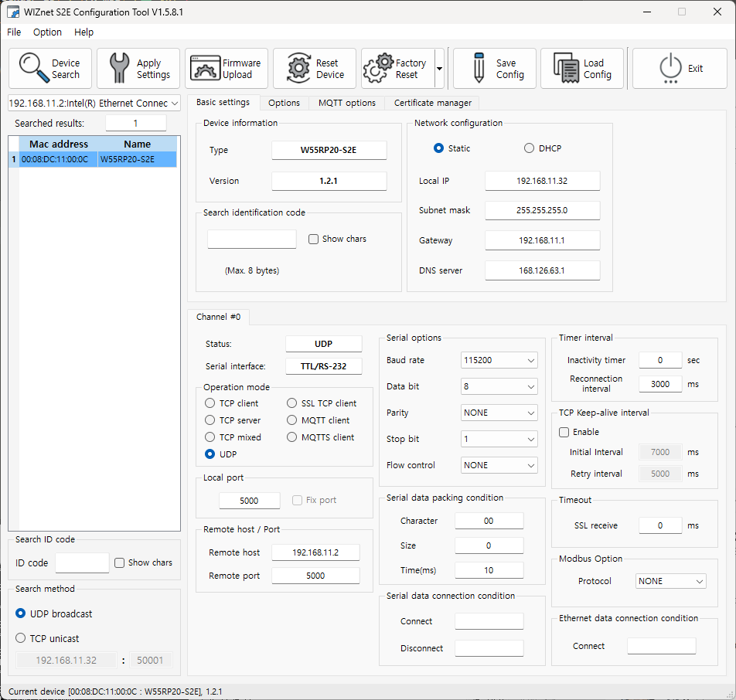736x700 pixels.
Task: Click the Reset Device gear icon
Action: 298,68
